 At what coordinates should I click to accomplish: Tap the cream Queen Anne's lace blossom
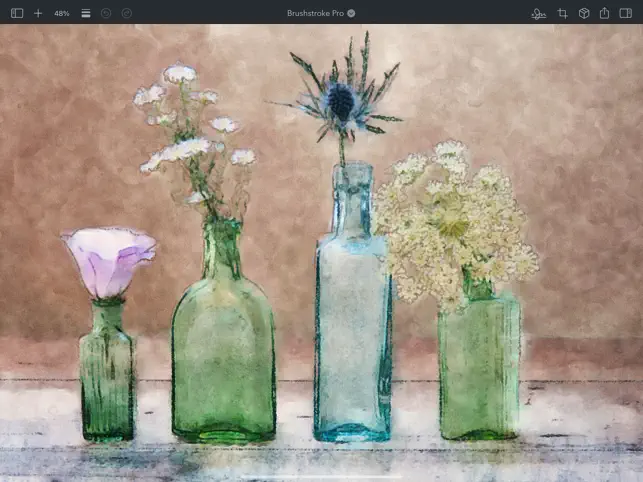pyautogui.click(x=455, y=224)
